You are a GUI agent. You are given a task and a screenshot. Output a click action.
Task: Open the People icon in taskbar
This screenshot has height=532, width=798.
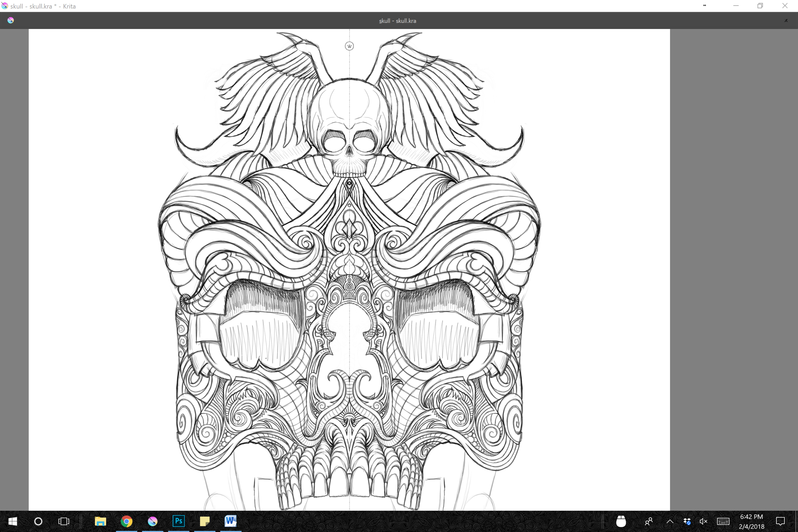(x=649, y=521)
